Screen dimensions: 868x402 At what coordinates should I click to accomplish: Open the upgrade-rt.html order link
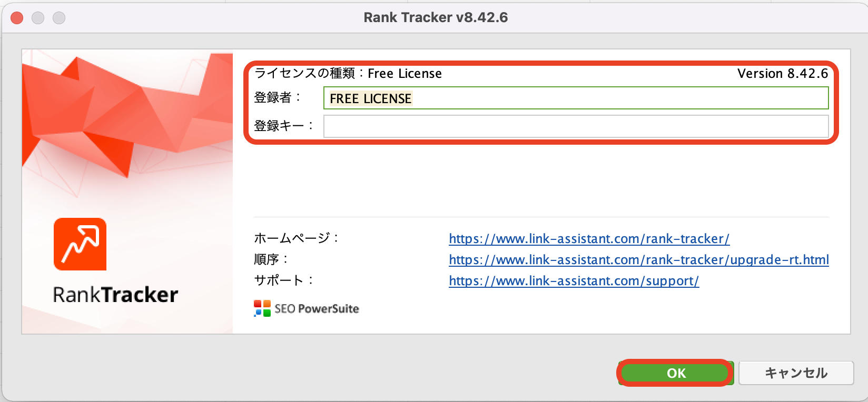(x=639, y=260)
